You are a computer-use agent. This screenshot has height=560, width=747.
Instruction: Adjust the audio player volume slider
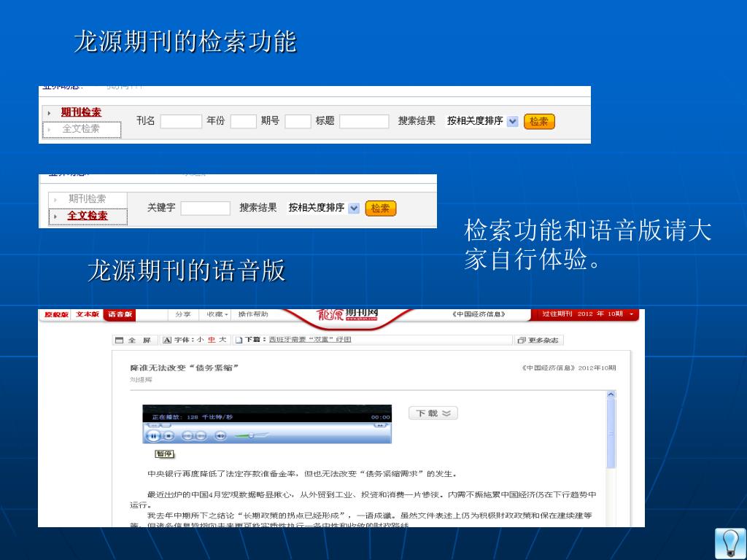click(252, 435)
